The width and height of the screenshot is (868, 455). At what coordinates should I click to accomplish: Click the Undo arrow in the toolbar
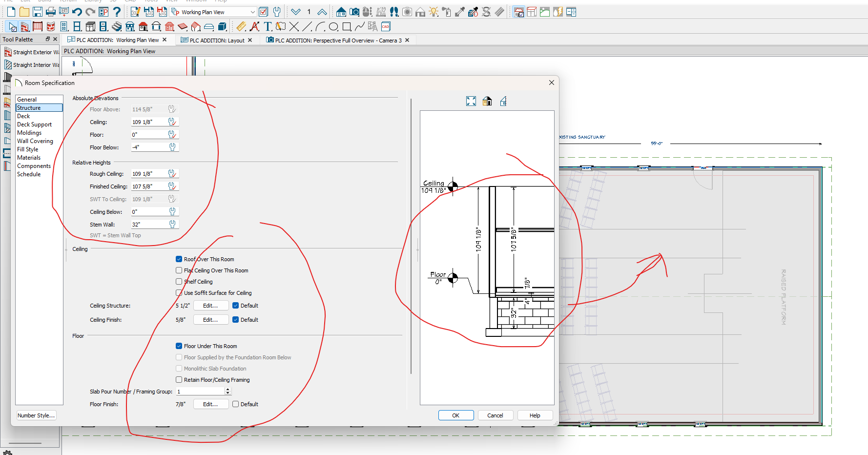point(77,12)
